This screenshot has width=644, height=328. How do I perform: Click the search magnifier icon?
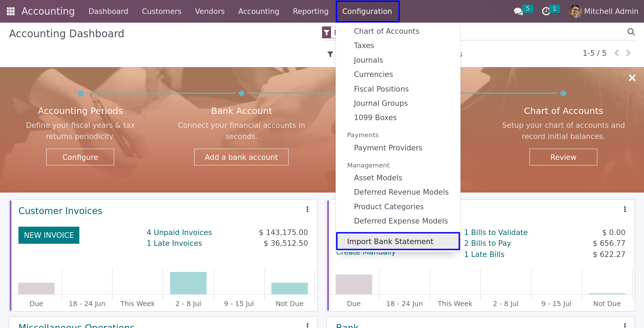(631, 32)
